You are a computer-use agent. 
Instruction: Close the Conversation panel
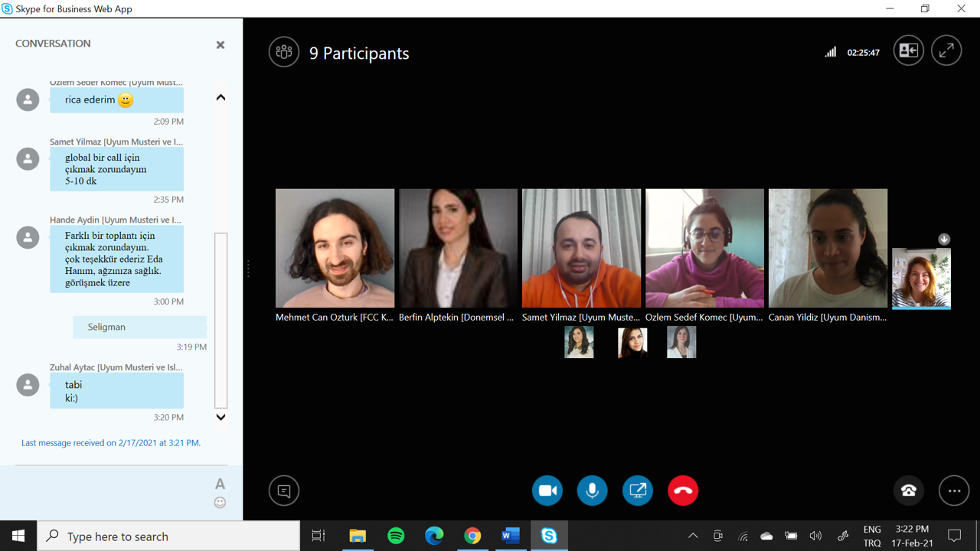point(220,45)
